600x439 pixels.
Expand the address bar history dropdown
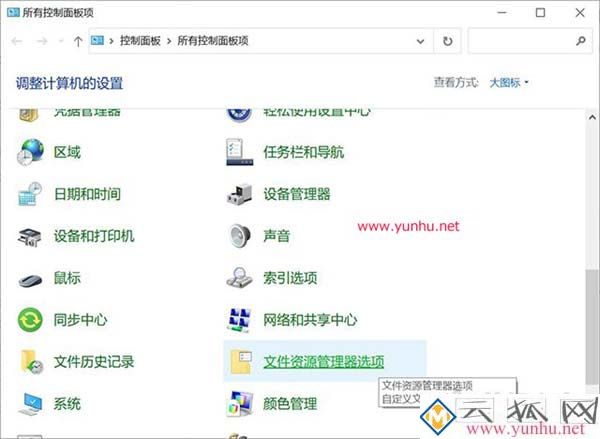[420, 41]
